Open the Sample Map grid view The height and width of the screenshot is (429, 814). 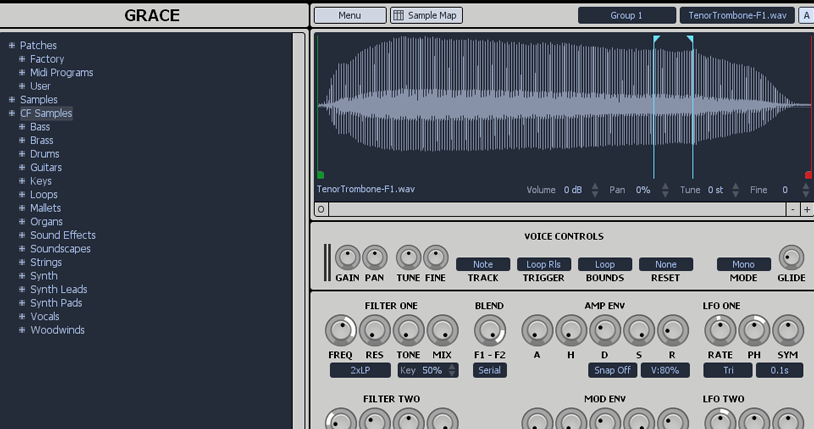(426, 16)
